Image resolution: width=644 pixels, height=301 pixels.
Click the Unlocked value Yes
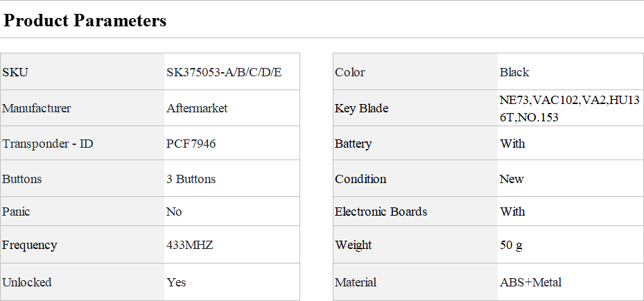176,282
